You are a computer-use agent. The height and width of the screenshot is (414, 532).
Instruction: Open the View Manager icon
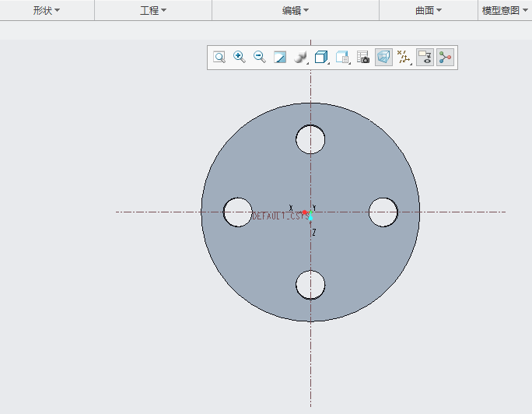click(x=343, y=57)
